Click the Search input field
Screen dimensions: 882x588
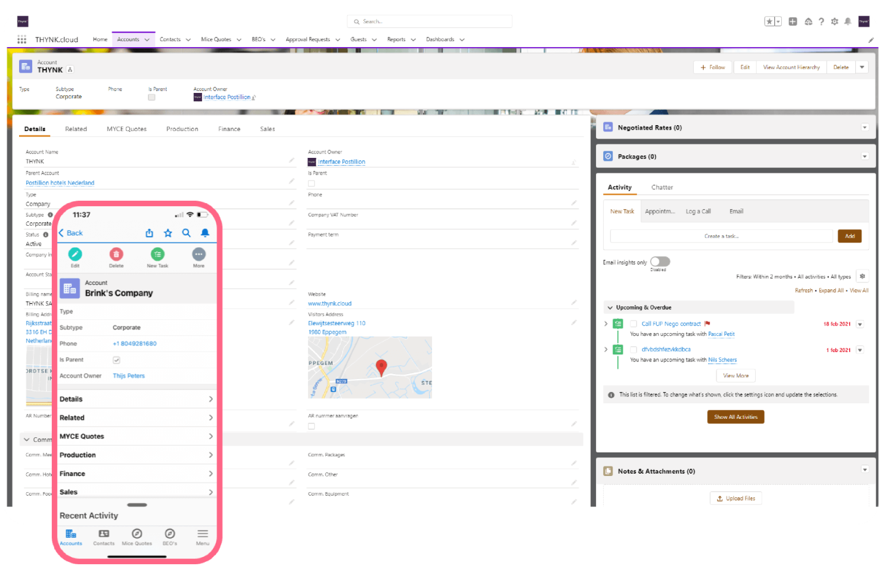429,21
